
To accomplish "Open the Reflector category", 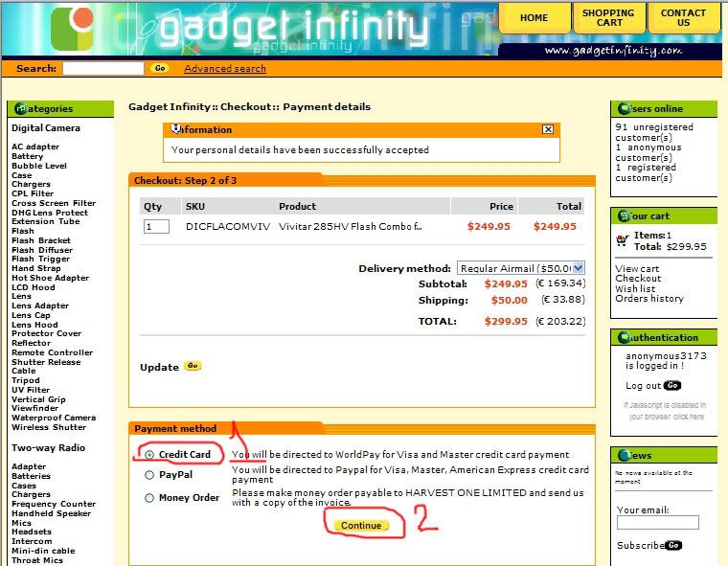I will click(31, 343).
